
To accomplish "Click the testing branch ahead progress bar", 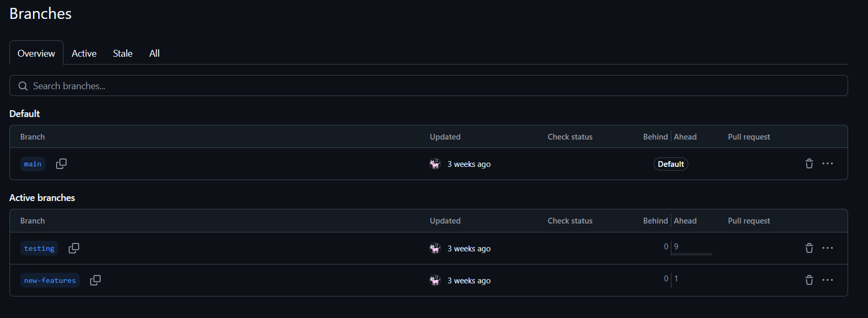I will click(691, 254).
